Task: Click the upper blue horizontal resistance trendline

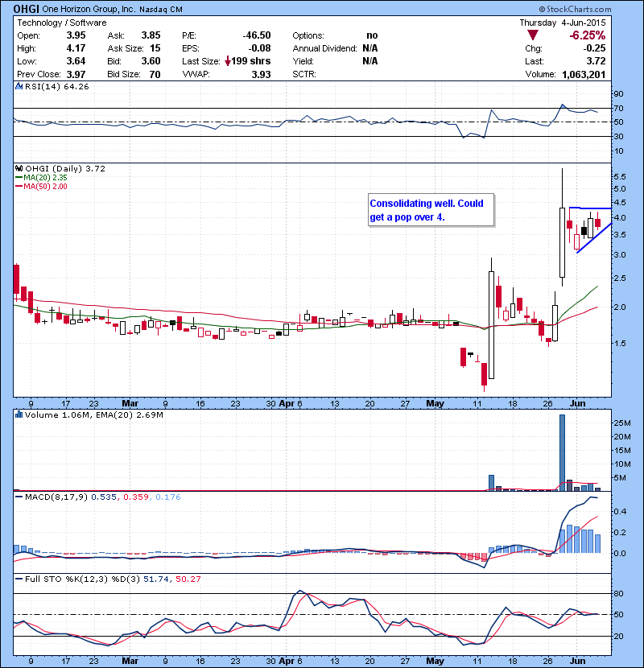Action: 590,208
